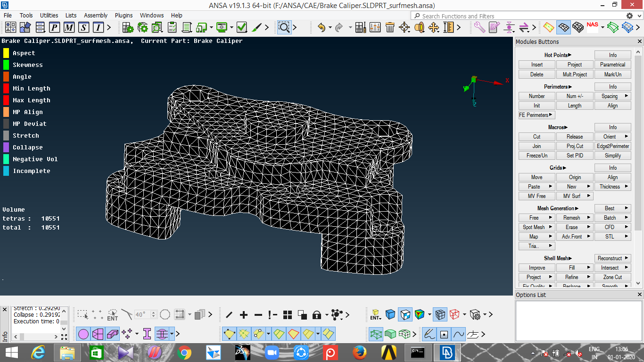Open Firefox from the taskbar
644x362 pixels.
point(360,353)
